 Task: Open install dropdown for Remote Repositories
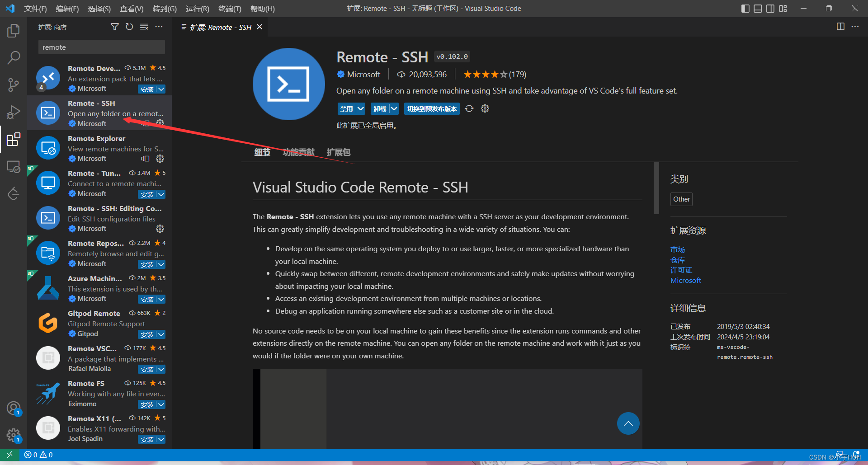tap(161, 264)
